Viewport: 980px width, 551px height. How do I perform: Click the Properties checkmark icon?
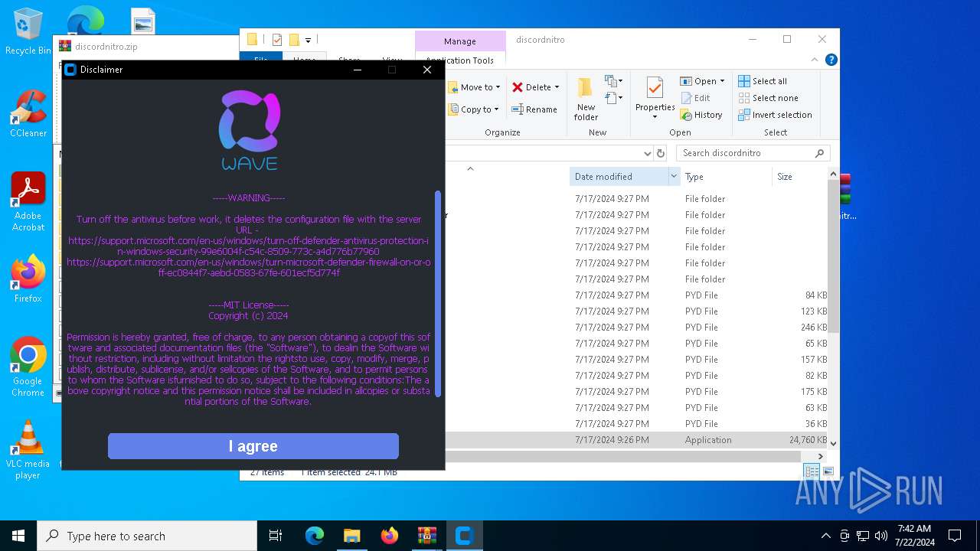pyautogui.click(x=655, y=88)
